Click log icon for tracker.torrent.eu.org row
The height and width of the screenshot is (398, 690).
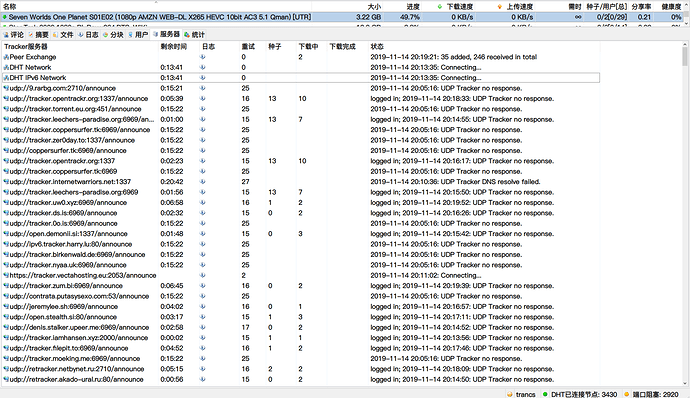(x=203, y=109)
